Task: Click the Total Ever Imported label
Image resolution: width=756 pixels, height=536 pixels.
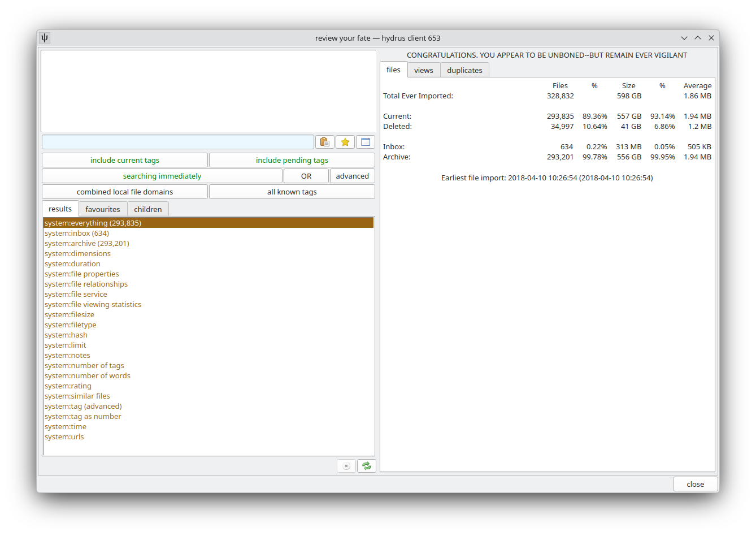Action: click(418, 96)
